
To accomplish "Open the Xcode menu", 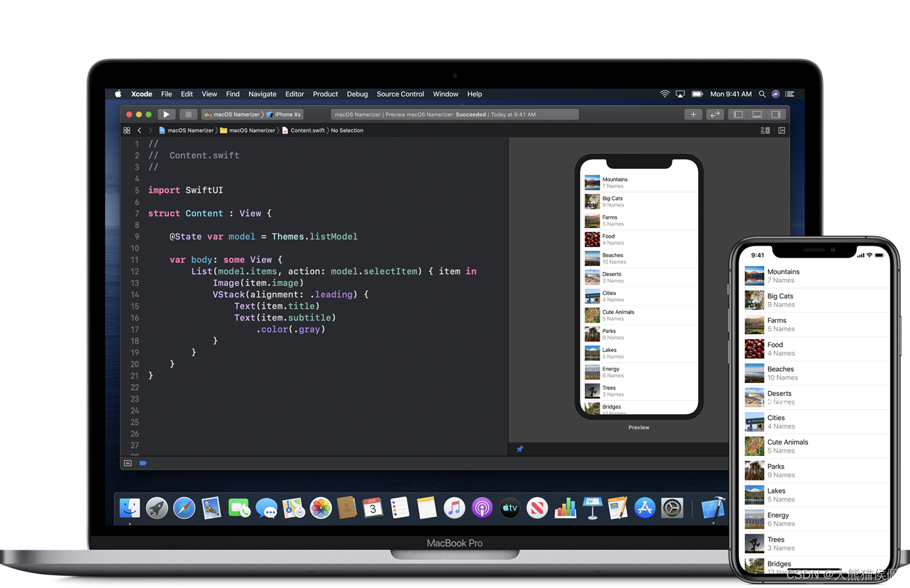I will coord(141,94).
